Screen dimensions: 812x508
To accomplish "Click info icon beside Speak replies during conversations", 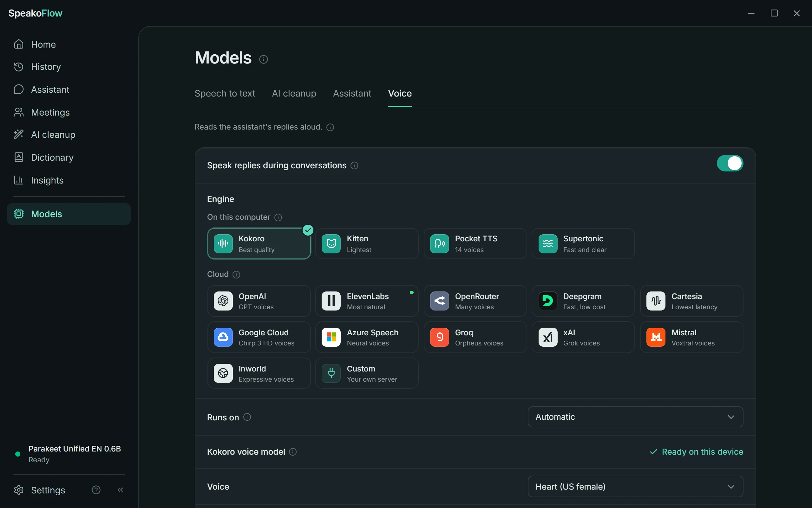I will [354, 165].
